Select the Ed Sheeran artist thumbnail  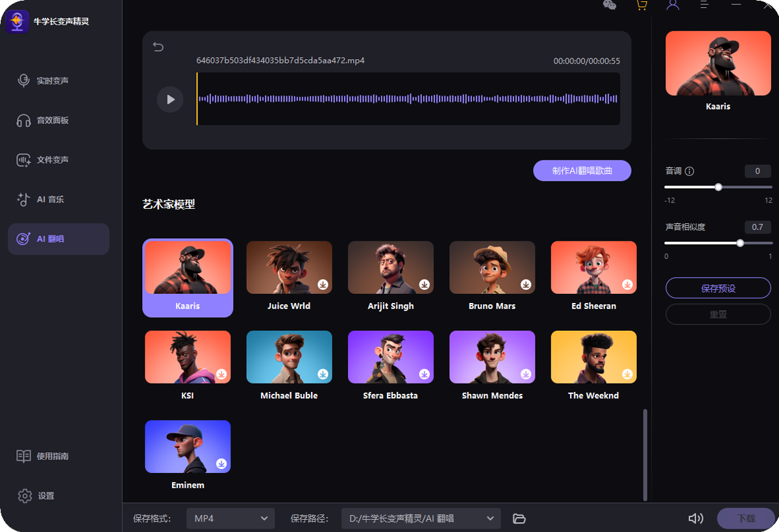coord(593,267)
